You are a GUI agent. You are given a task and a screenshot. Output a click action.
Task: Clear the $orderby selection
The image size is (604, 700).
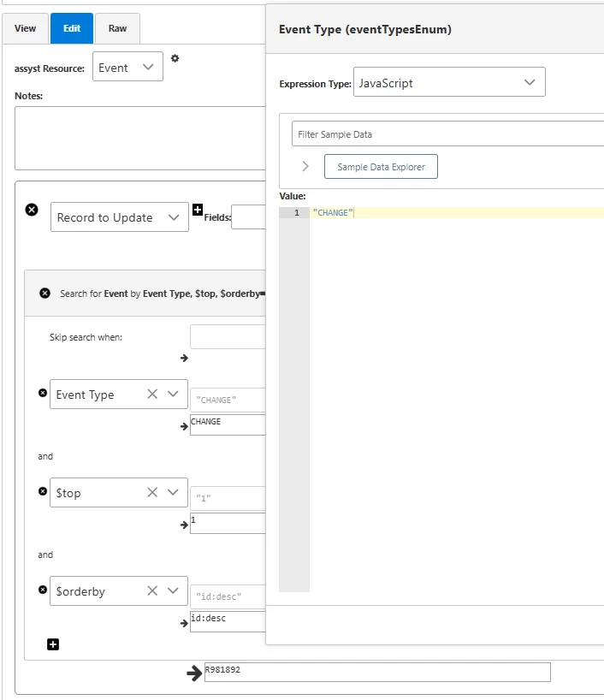click(x=152, y=590)
